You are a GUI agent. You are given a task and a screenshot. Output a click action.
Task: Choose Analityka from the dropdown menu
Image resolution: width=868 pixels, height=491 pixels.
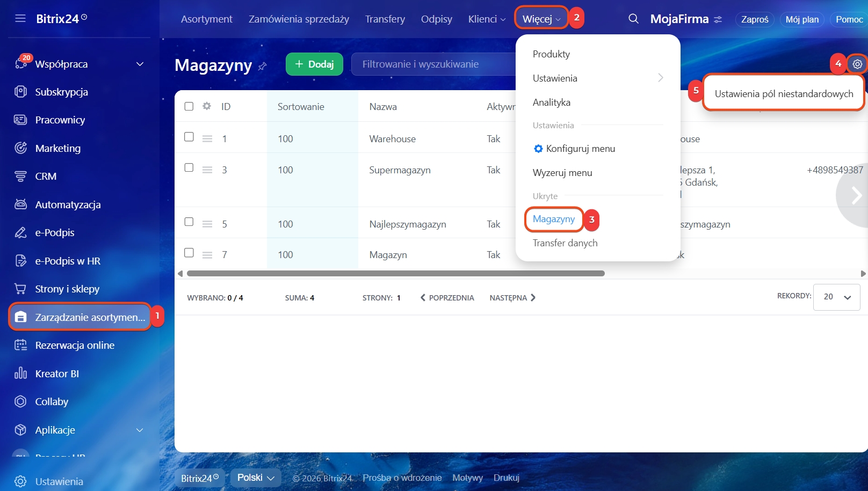coord(551,102)
